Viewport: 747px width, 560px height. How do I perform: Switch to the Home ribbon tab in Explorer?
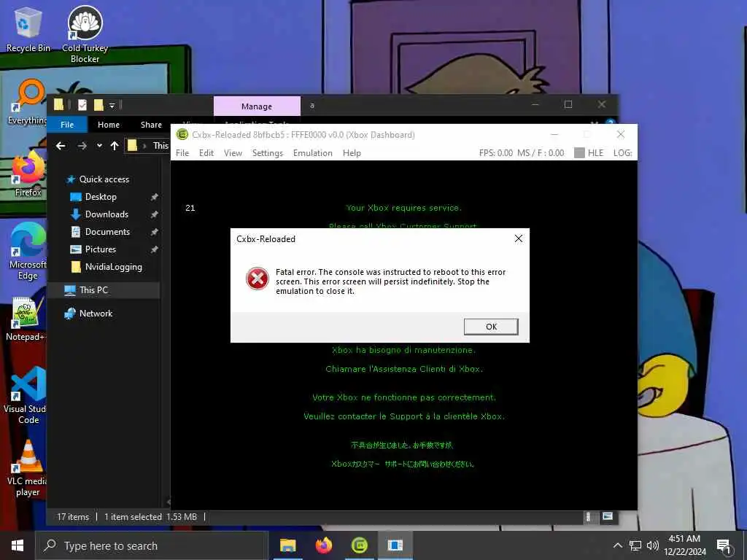(109, 125)
